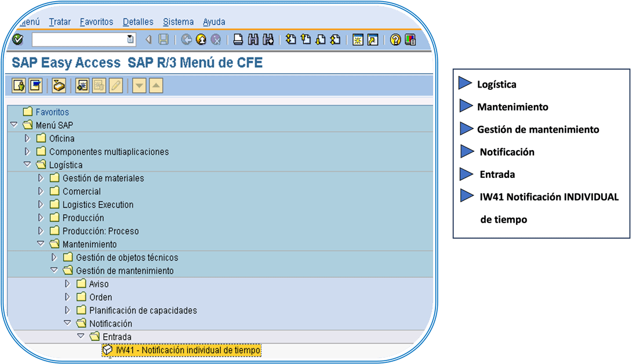Open the Tratar menu

60,22
